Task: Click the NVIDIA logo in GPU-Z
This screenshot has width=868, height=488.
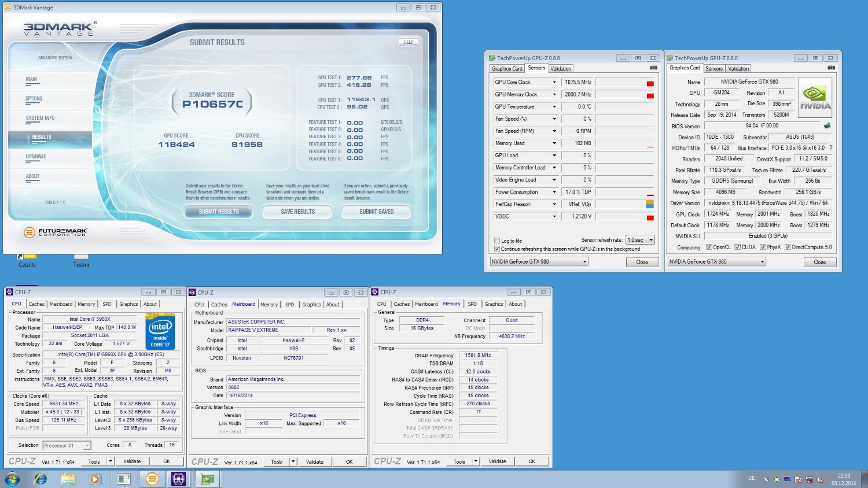Action: (815, 97)
